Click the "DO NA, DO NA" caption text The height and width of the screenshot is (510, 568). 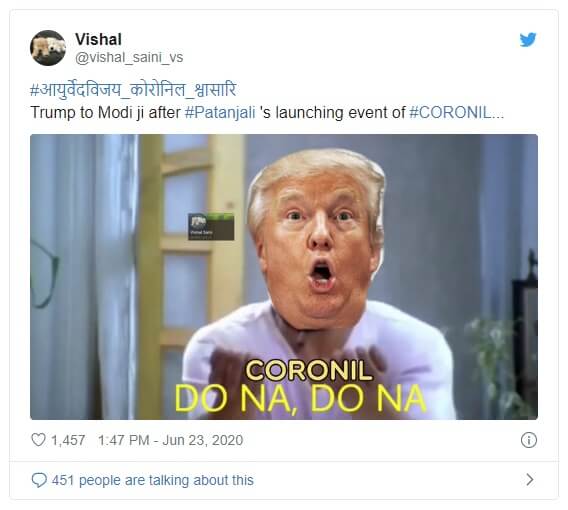click(x=300, y=399)
